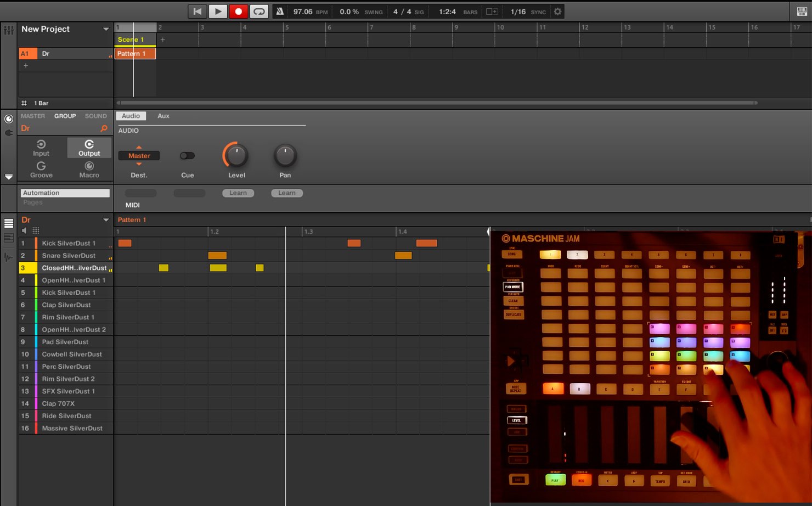This screenshot has width=812, height=506.
Task: Select the A1 group slot
Action: 28,53
